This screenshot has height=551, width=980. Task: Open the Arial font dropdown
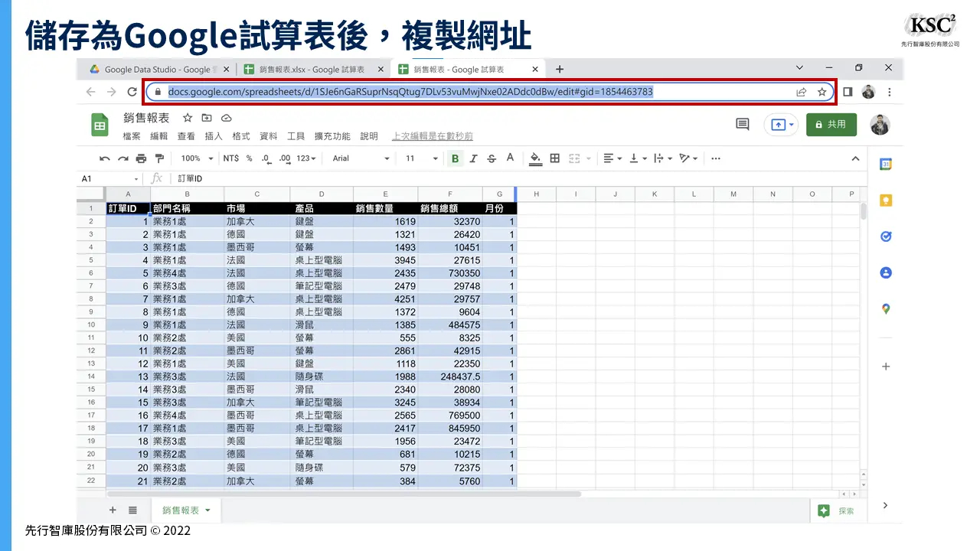point(361,158)
